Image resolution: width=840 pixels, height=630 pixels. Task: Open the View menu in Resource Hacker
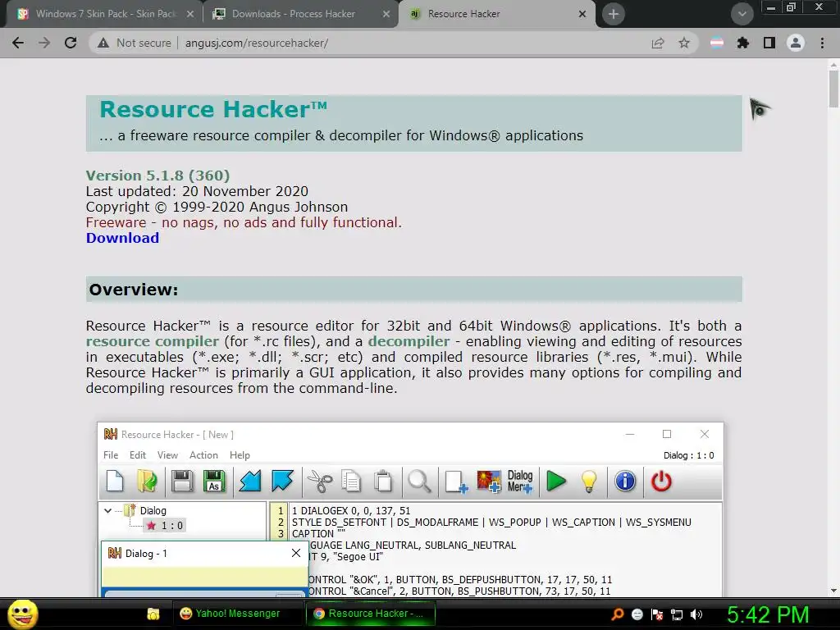pyautogui.click(x=167, y=454)
